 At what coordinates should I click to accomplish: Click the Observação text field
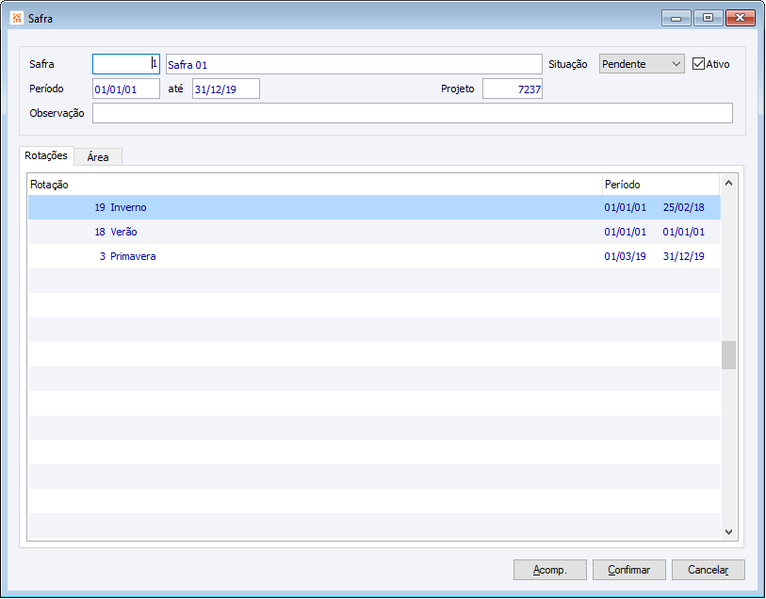click(412, 113)
